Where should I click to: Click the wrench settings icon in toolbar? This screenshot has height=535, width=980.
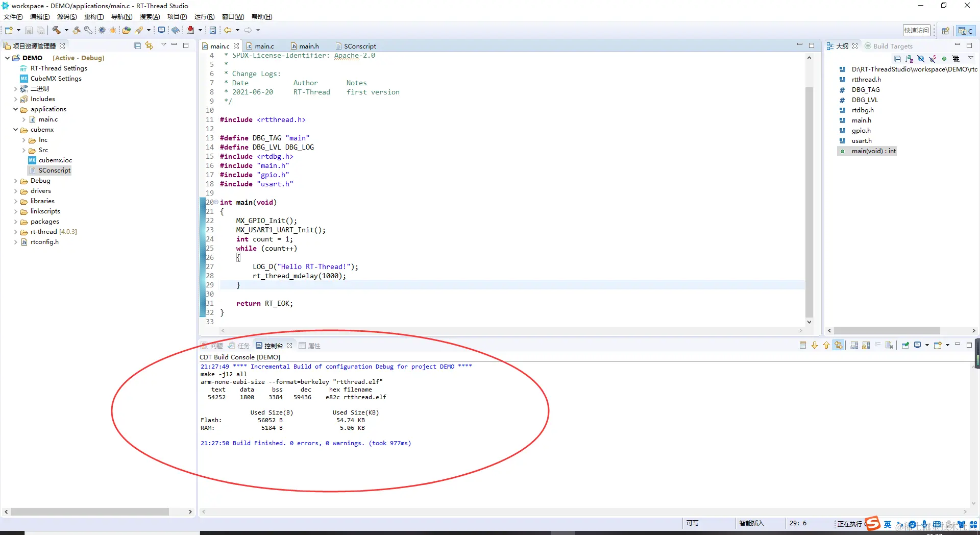pos(88,30)
